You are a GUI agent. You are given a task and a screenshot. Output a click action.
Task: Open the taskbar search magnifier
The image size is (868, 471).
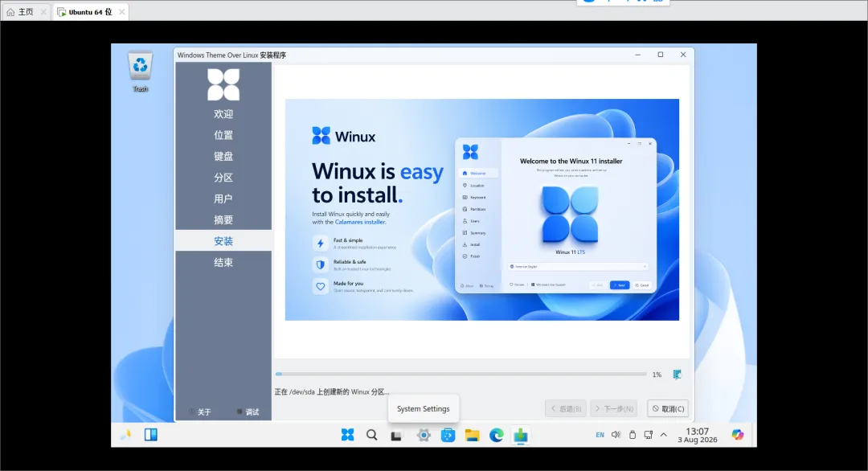coord(372,435)
